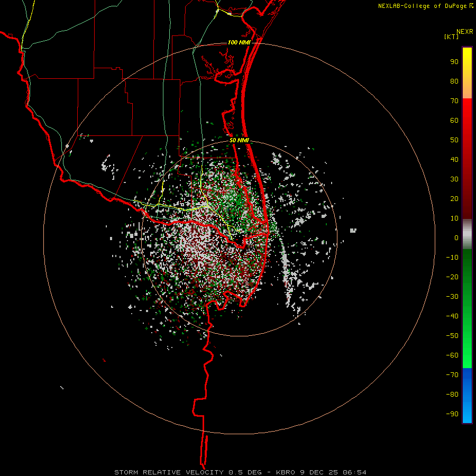The height and width of the screenshot is (476, 476).
Task: Click the yellow-orange top segment of color bar
Action: coord(467,73)
